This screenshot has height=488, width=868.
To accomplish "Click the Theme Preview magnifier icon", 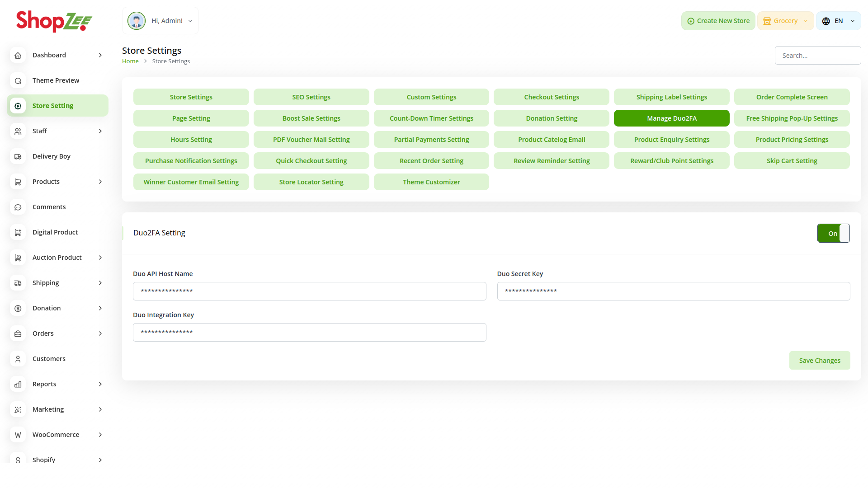I will 18,80.
